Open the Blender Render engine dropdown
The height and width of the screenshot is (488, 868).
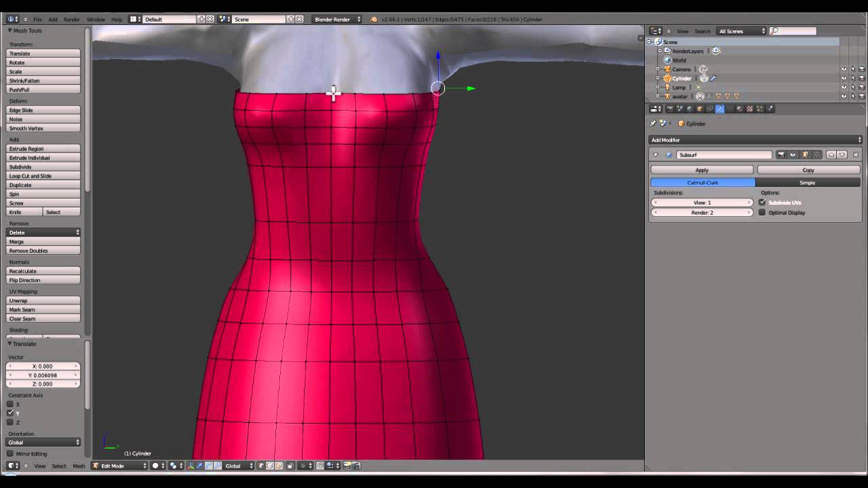(x=337, y=19)
